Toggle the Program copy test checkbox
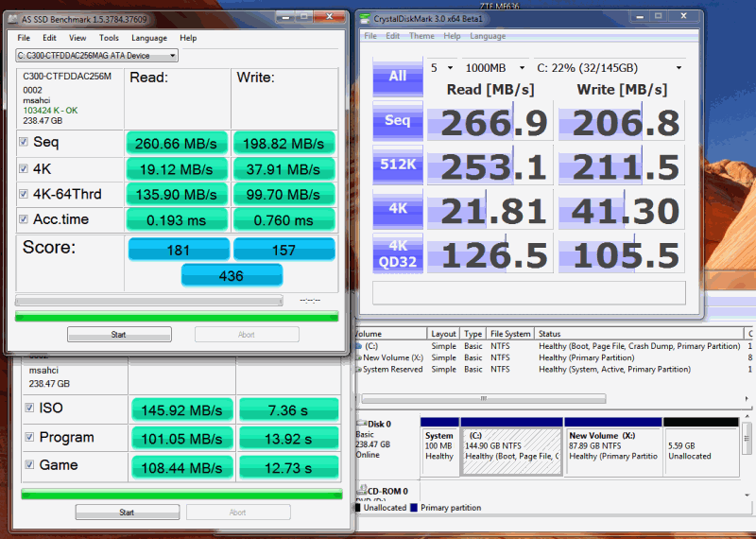Screen dimensions: 756x539 click(x=29, y=437)
